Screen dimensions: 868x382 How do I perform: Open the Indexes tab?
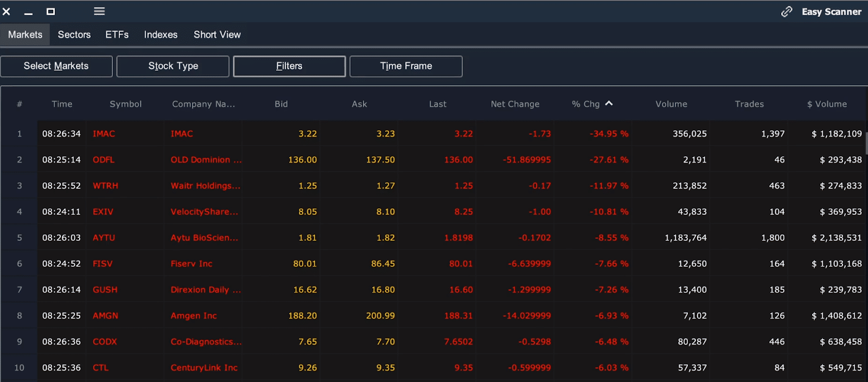pyautogui.click(x=161, y=35)
